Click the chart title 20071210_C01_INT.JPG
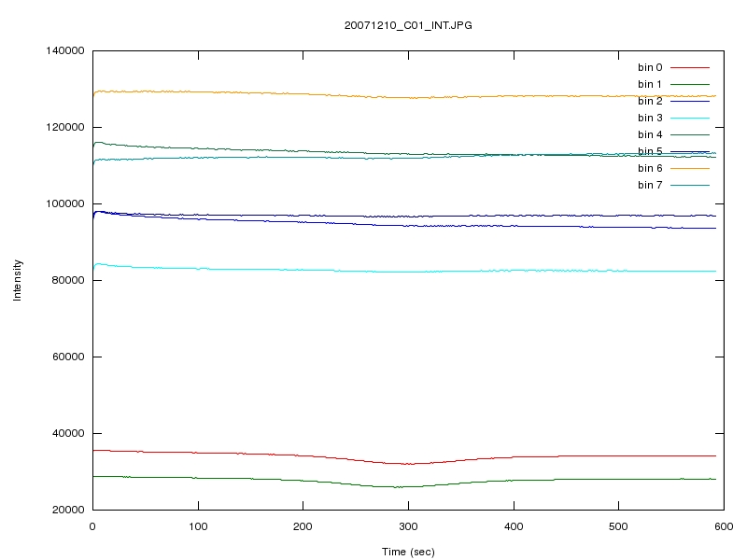The image size is (747, 560). (408, 25)
